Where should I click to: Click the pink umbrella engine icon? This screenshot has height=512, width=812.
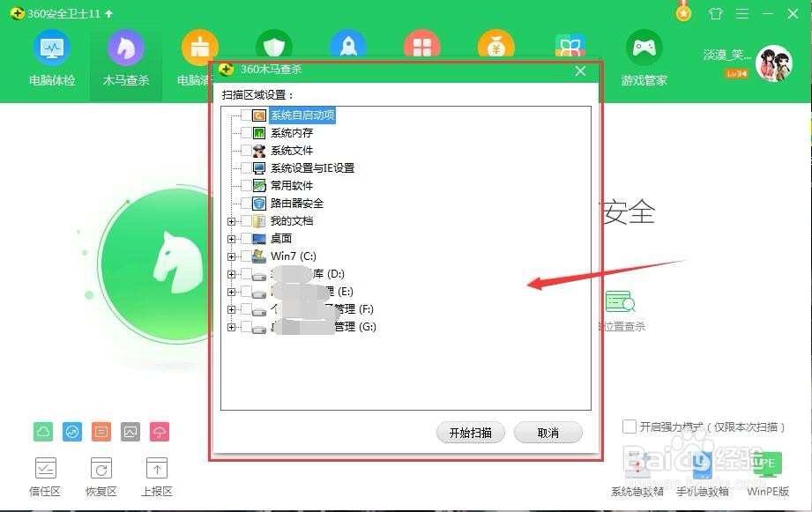(160, 432)
